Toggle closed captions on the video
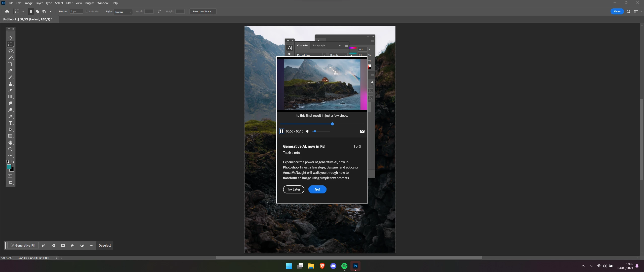 [362, 131]
